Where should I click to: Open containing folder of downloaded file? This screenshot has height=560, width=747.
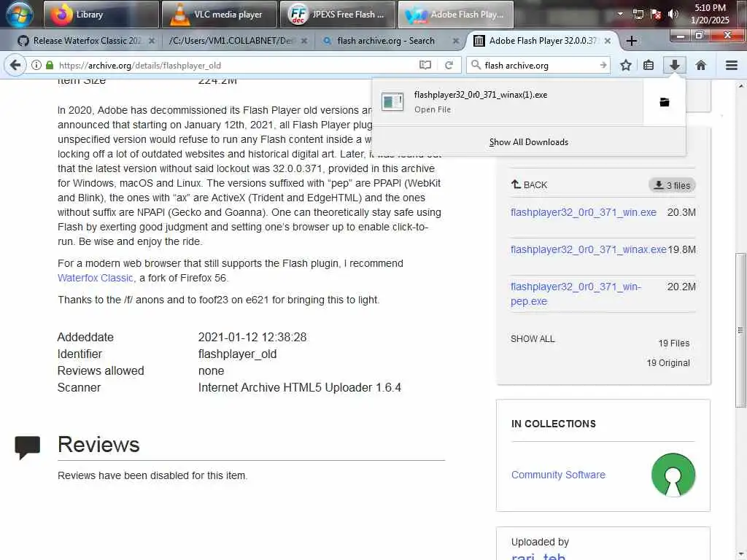pyautogui.click(x=665, y=102)
